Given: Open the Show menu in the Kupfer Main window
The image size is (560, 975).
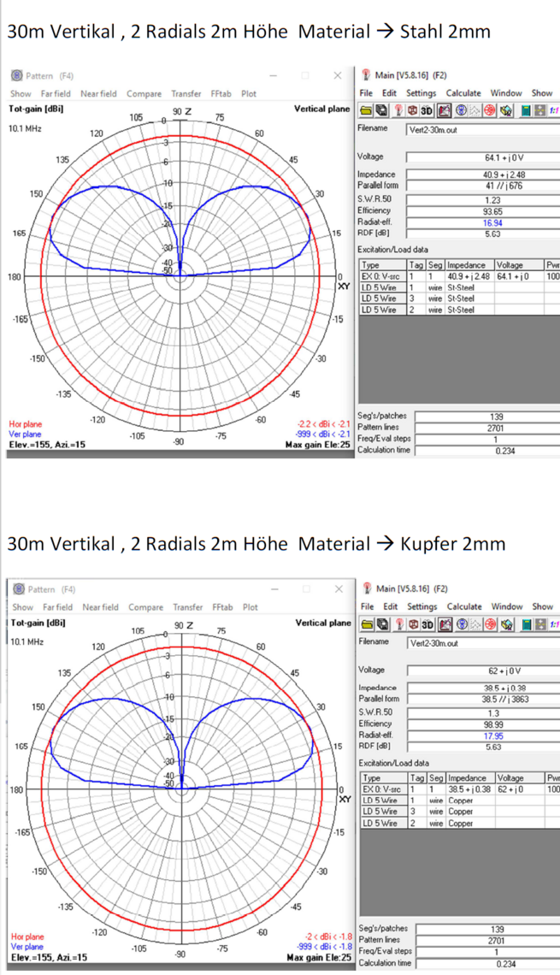Looking at the screenshot, I should point(543,606).
